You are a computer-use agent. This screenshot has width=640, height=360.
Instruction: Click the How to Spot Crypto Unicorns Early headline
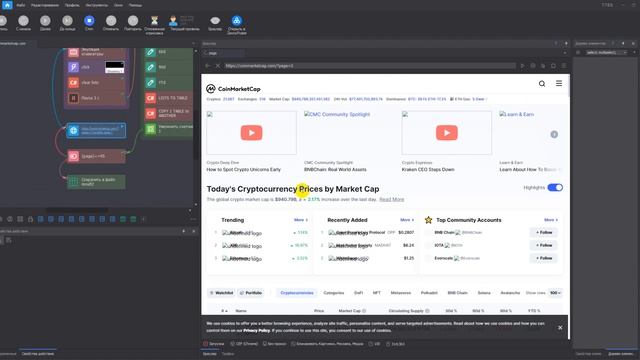[x=244, y=169]
